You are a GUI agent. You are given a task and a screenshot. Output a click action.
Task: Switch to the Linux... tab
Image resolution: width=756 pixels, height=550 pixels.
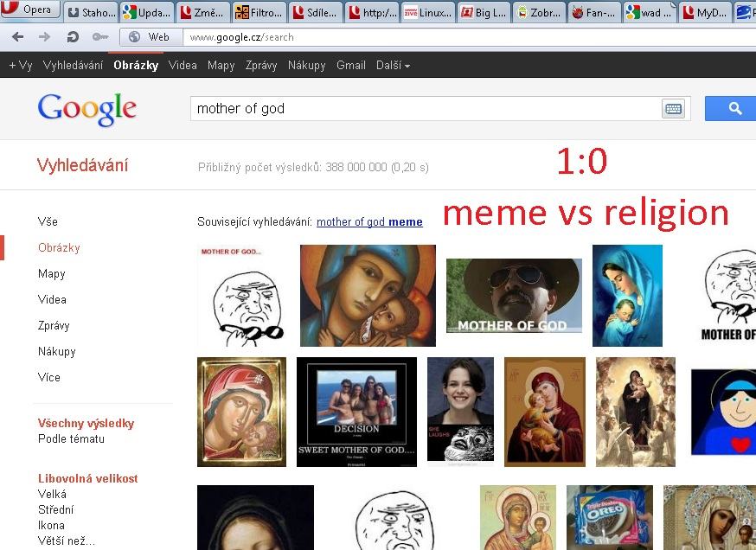[x=427, y=12]
